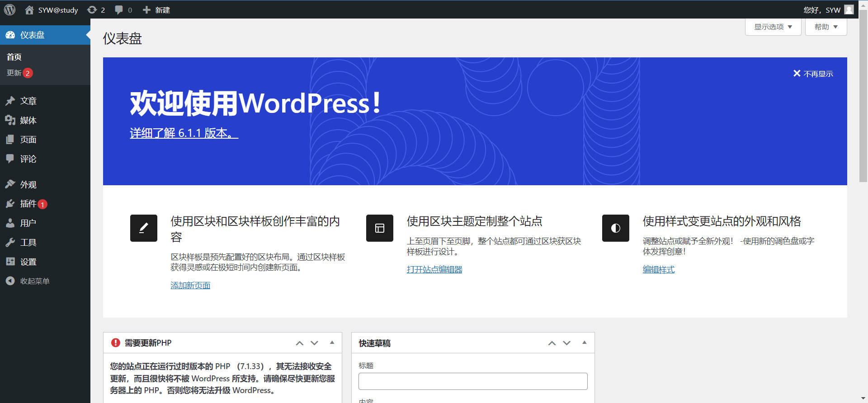Expand the 显示选项 screen options dropdown
The image size is (868, 403).
pos(773,27)
